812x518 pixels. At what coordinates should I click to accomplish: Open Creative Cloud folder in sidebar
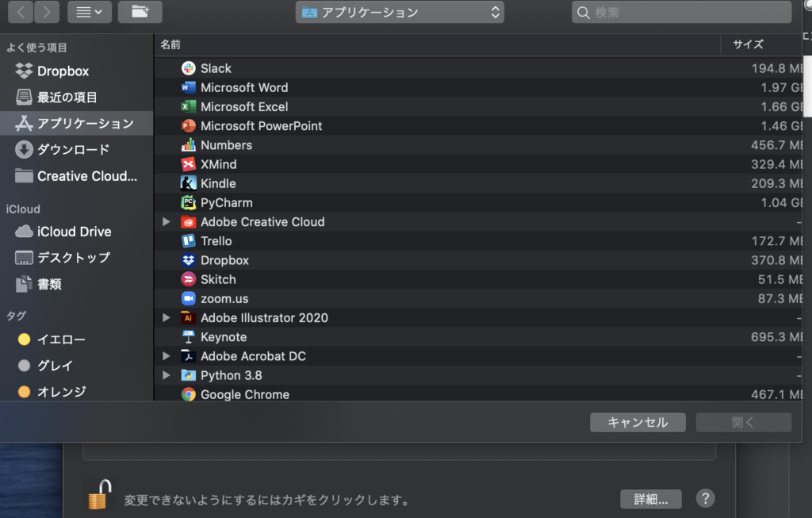coord(77,176)
